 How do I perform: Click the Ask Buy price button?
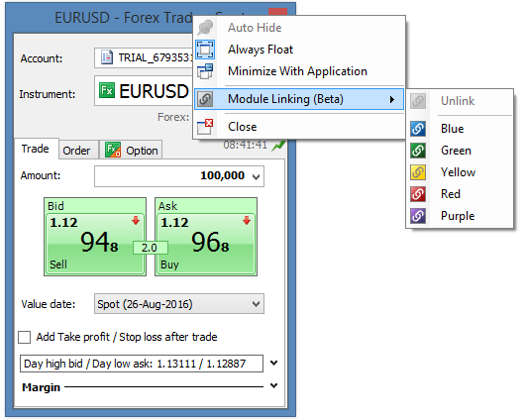pyautogui.click(x=206, y=237)
